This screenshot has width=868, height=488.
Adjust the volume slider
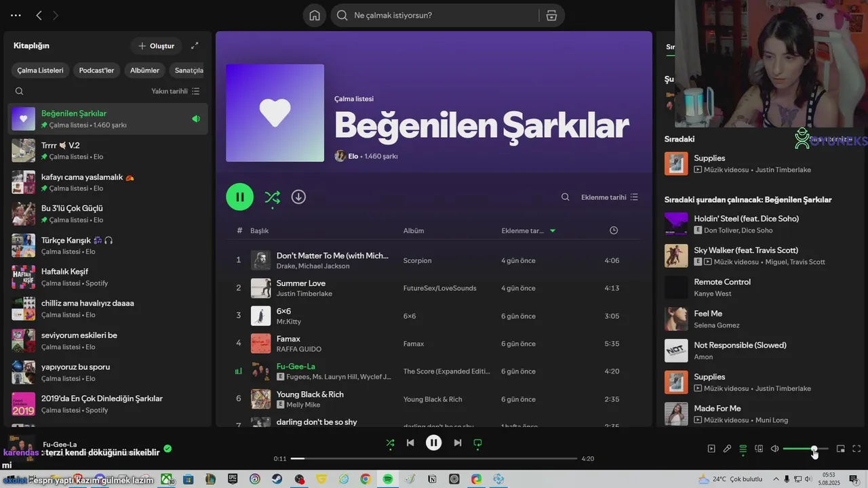point(805,449)
